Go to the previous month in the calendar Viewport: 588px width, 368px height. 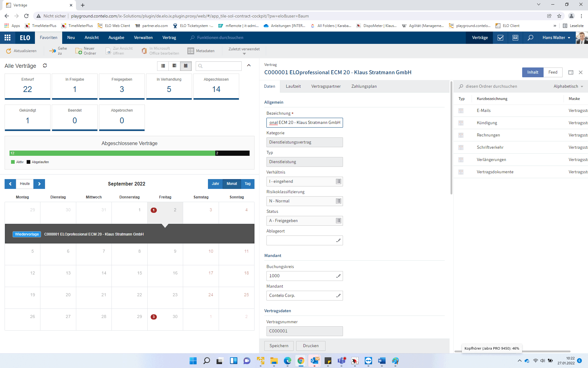10,184
